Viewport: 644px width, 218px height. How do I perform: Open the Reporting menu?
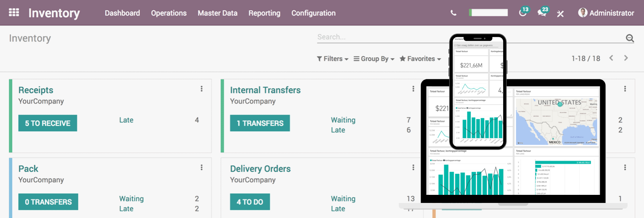[264, 13]
